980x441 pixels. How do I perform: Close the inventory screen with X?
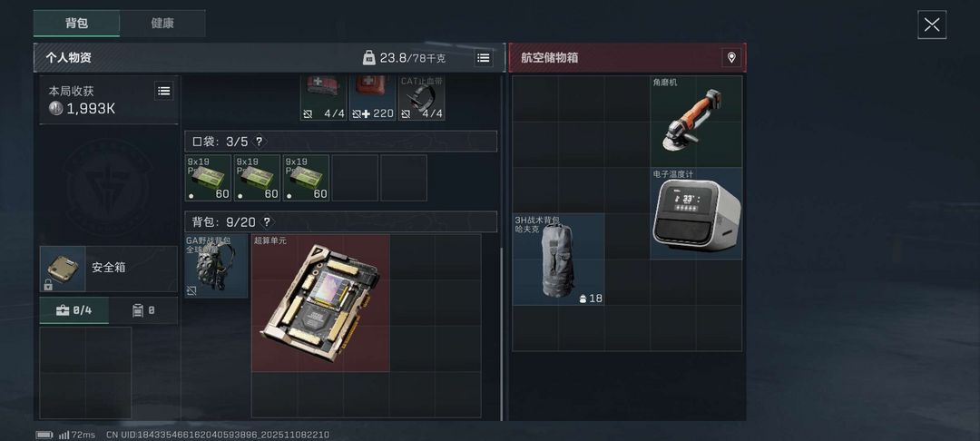click(931, 25)
